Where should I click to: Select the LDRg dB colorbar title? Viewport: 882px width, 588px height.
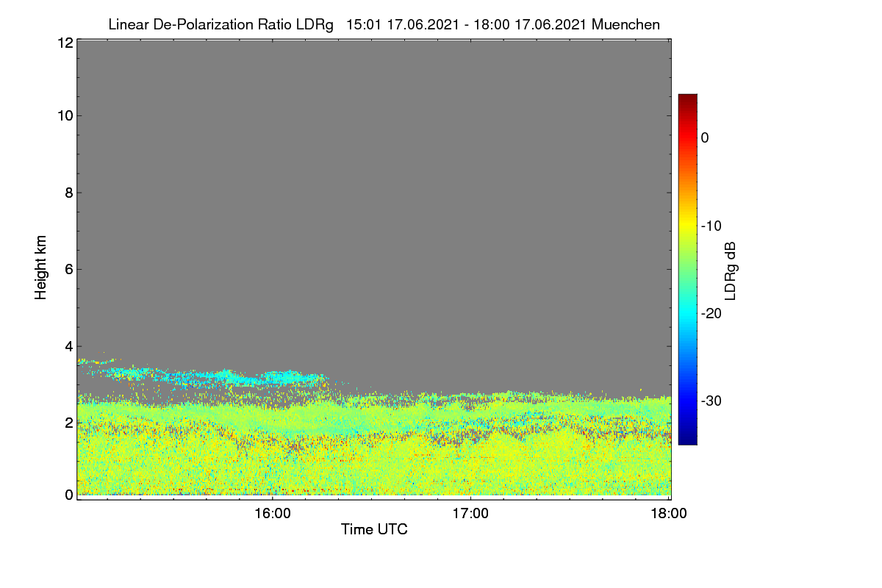point(731,270)
